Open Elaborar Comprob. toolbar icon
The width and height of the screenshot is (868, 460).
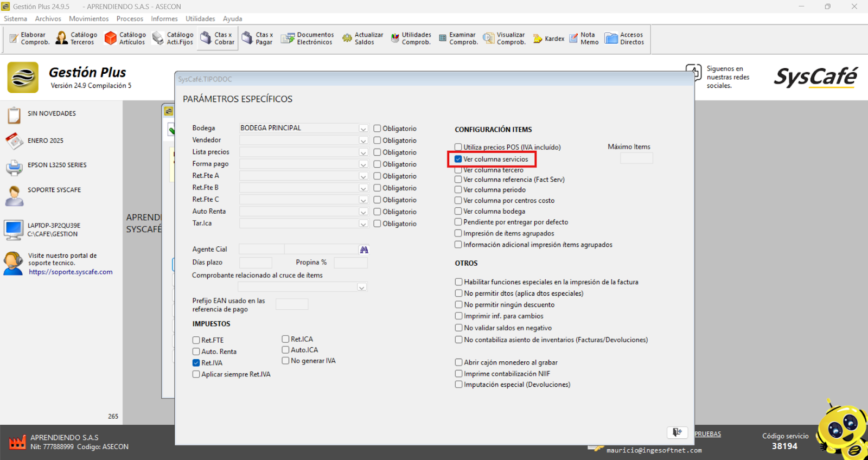[x=29, y=39]
